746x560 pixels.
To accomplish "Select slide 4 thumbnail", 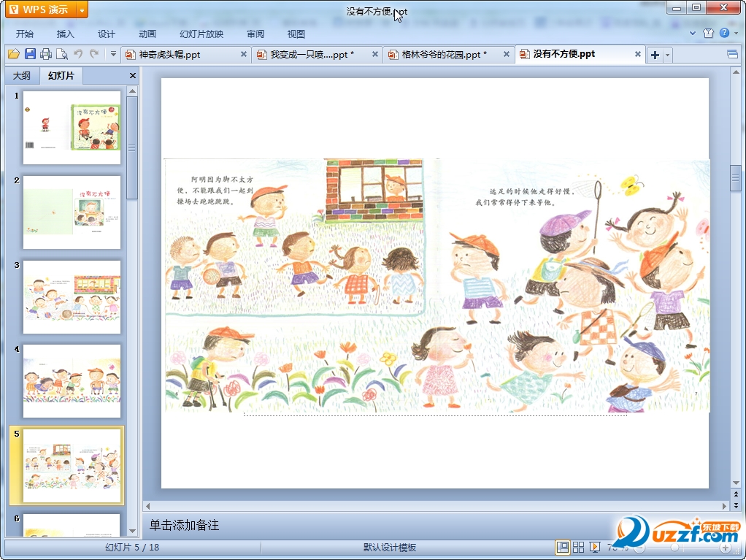I will pos(72,381).
